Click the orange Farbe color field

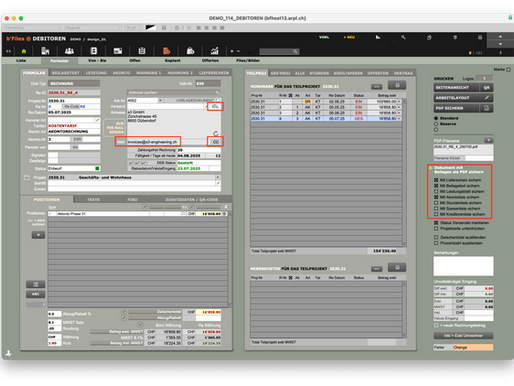473,347
